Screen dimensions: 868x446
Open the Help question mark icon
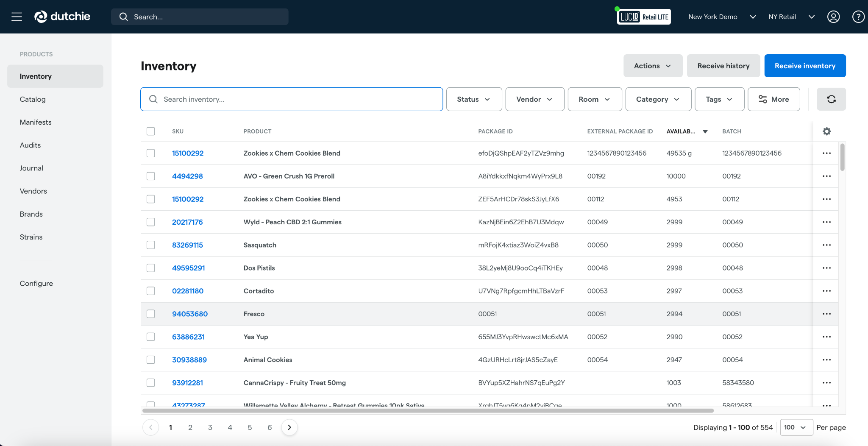[x=858, y=17]
